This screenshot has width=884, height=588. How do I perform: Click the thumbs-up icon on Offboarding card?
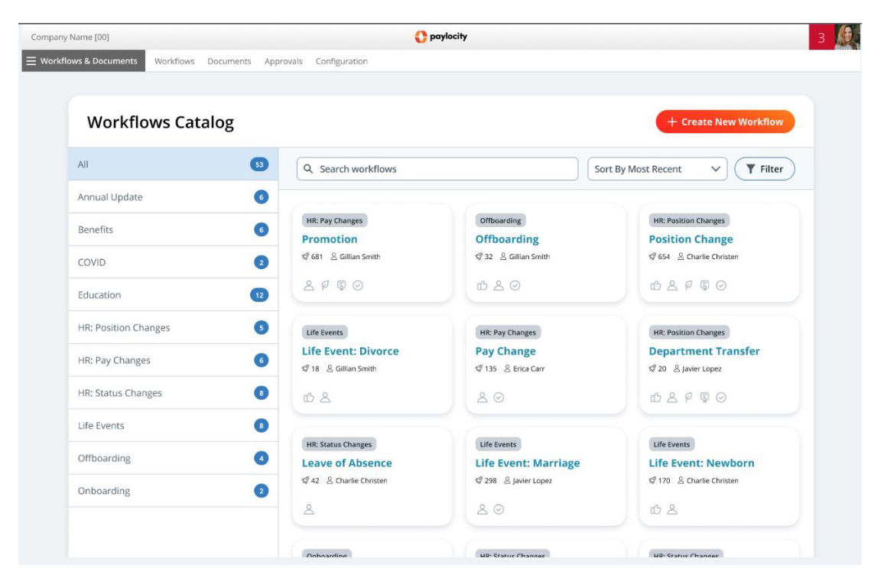(x=482, y=285)
